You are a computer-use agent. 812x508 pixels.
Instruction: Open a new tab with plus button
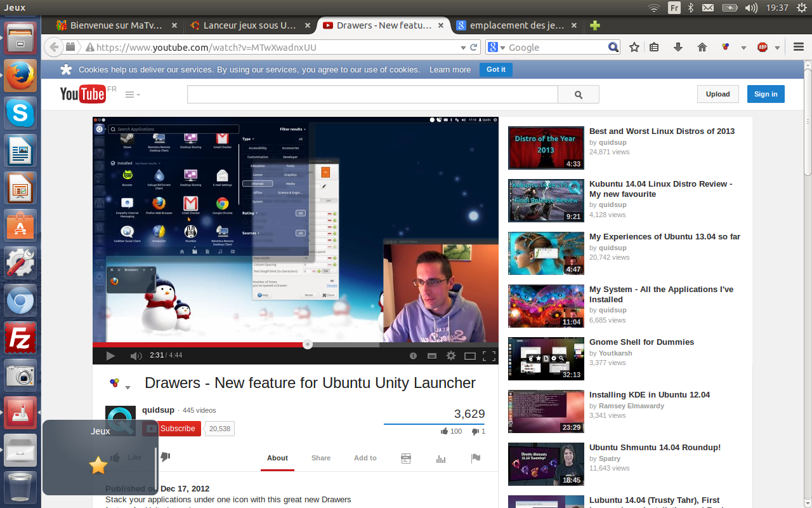[594, 25]
